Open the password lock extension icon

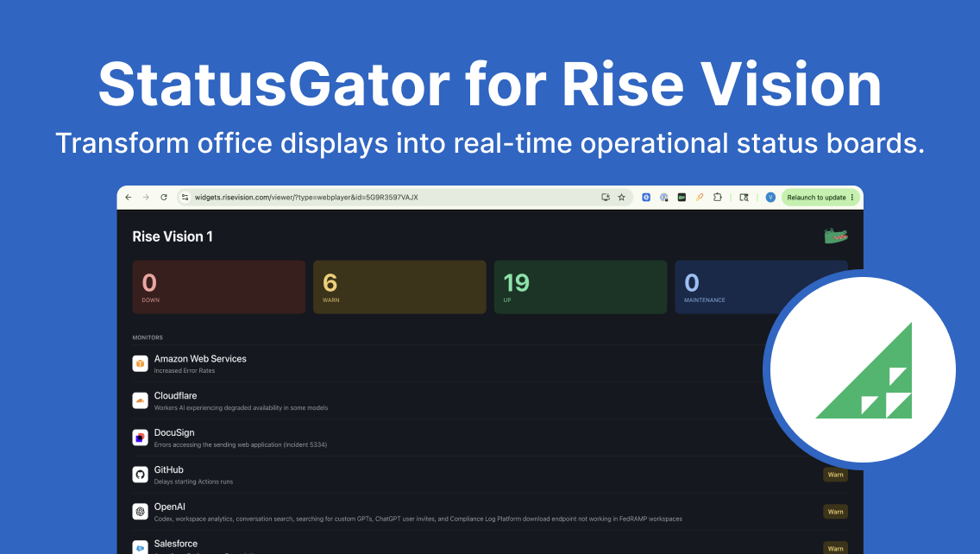pos(663,197)
